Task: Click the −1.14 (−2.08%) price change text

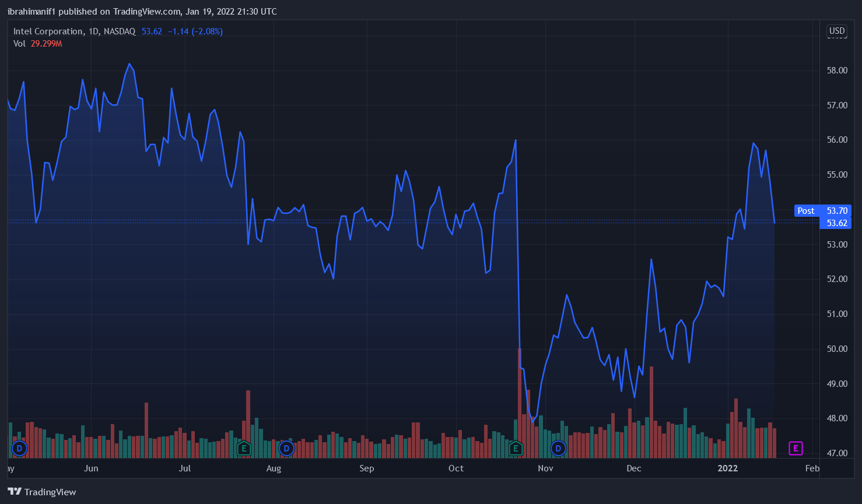Action: click(195, 31)
